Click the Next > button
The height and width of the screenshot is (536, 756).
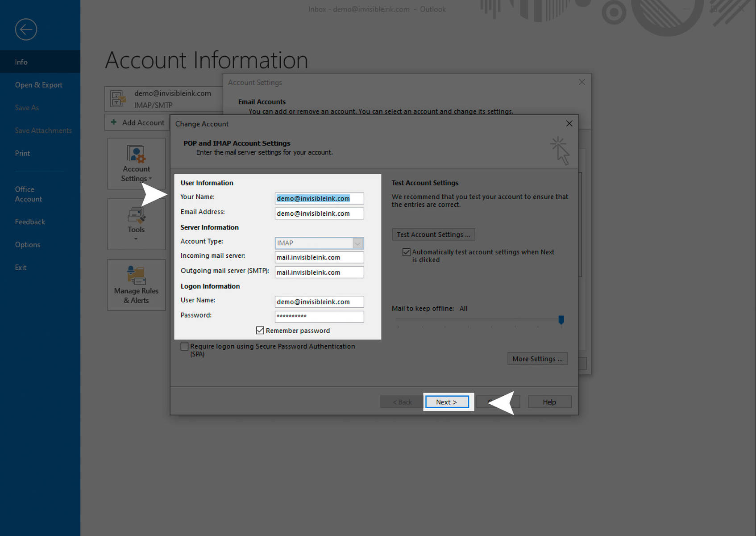click(x=447, y=402)
